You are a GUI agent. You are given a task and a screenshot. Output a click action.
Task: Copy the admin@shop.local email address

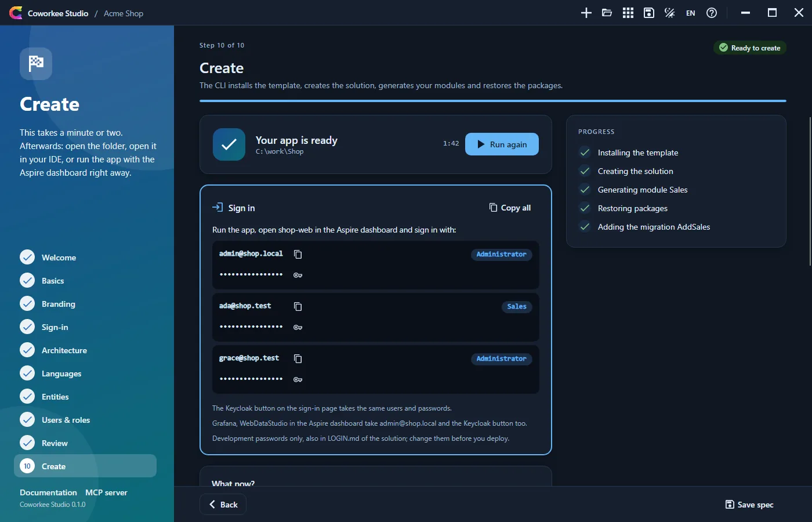(x=298, y=254)
